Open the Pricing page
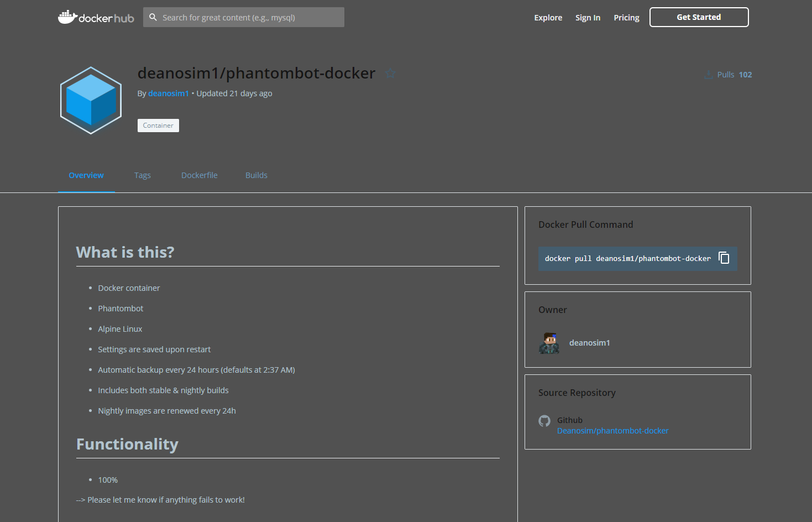The width and height of the screenshot is (812, 522). click(626, 18)
